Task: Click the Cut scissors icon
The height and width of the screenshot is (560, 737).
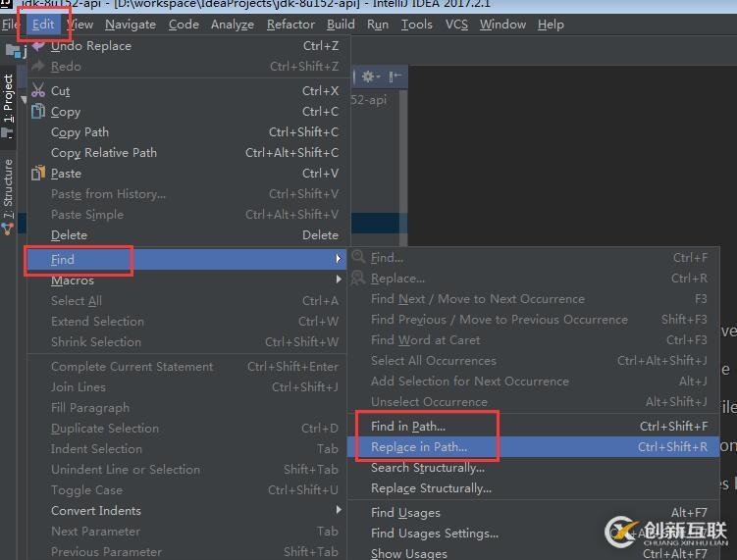Action: pyautogui.click(x=38, y=89)
